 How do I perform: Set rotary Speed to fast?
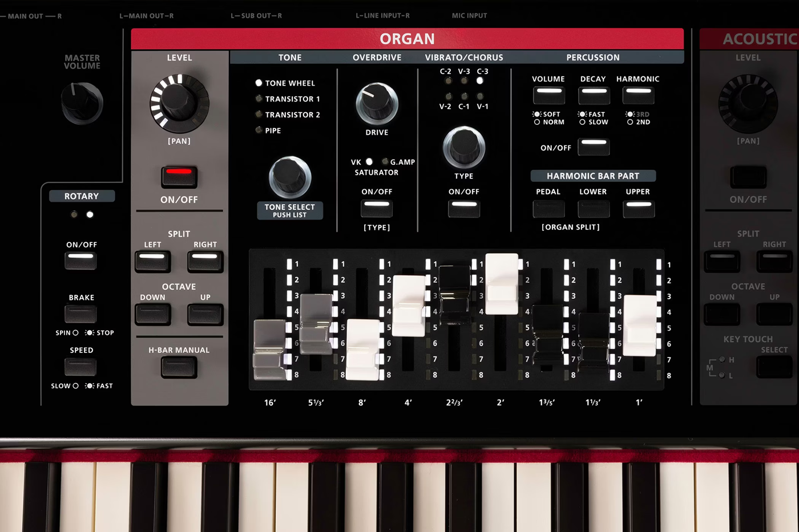tap(80, 368)
